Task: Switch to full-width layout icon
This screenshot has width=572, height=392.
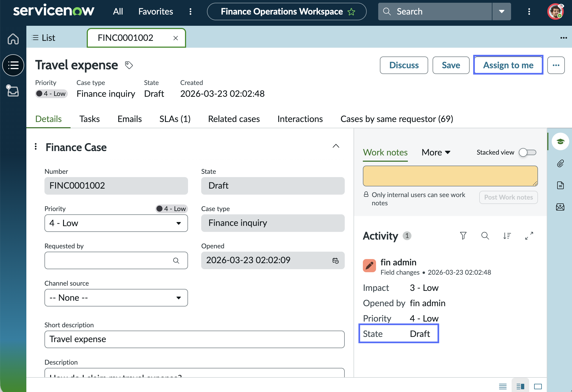Action: pyautogui.click(x=538, y=386)
